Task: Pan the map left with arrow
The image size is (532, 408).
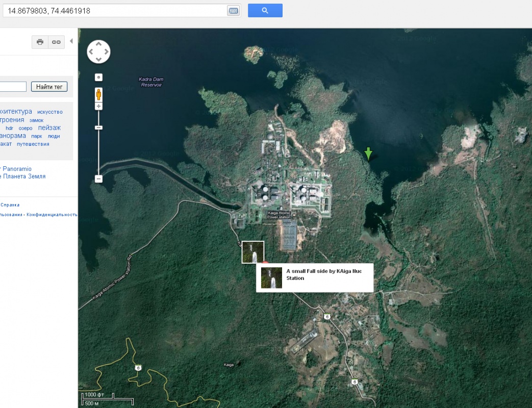Action: (x=91, y=52)
